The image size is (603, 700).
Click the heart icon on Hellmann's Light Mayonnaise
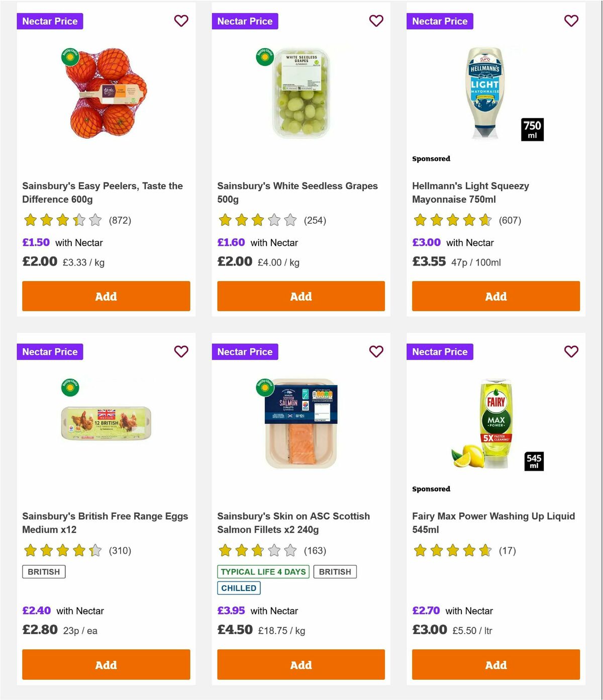point(571,21)
